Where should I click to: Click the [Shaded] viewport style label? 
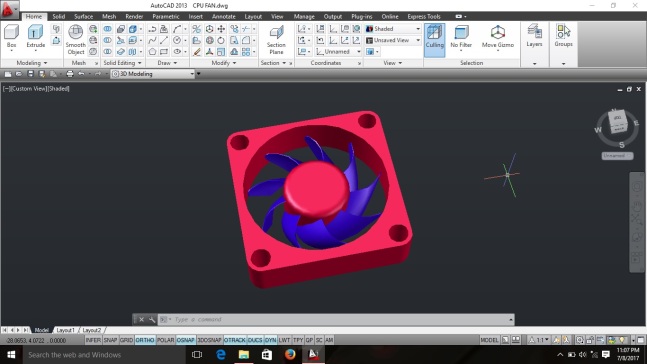(x=59, y=89)
